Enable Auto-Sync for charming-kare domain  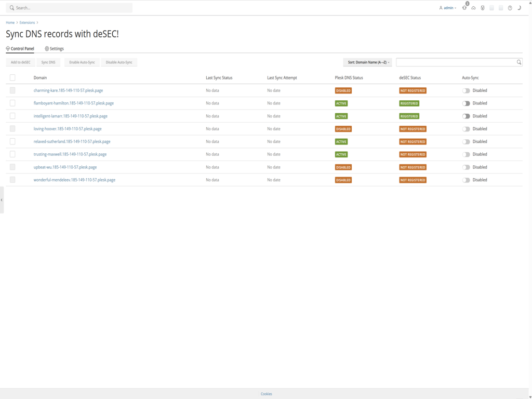pyautogui.click(x=466, y=90)
